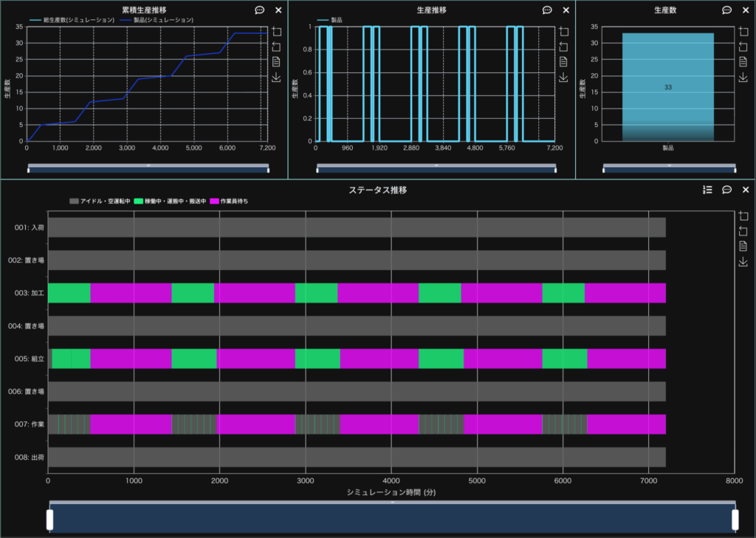Click left handle of ステータス推移 zoom slider
Screen dimensions: 756x538
tap(50, 520)
